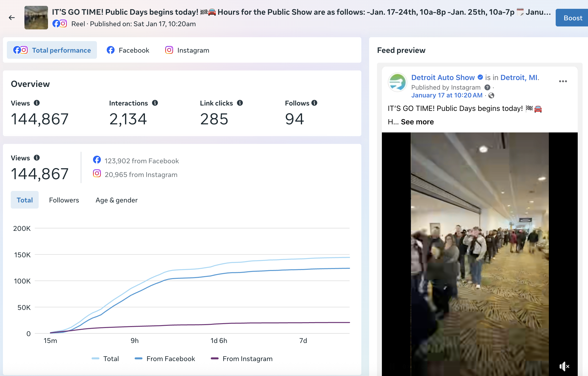
Task: Go back using the left arrow
Action: pos(12,18)
